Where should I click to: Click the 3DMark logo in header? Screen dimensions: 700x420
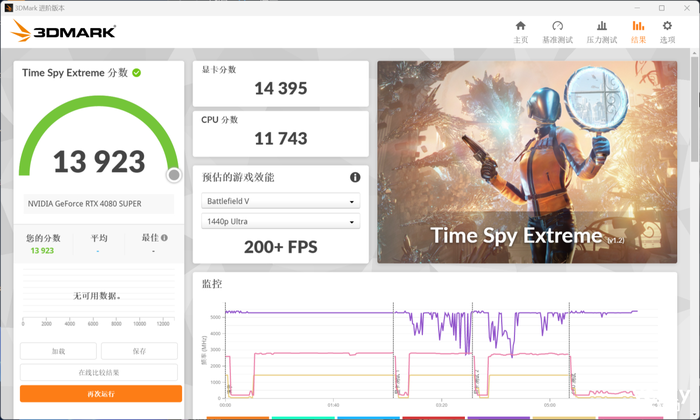63,31
